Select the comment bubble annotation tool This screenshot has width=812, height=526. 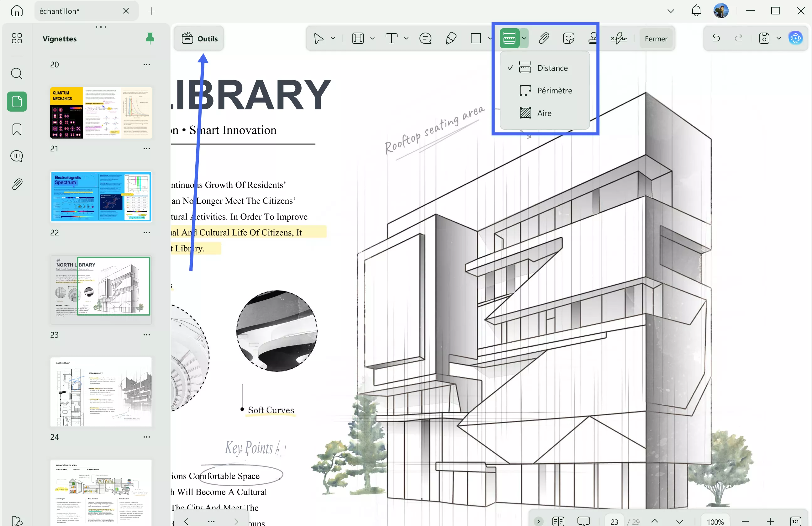(x=425, y=38)
